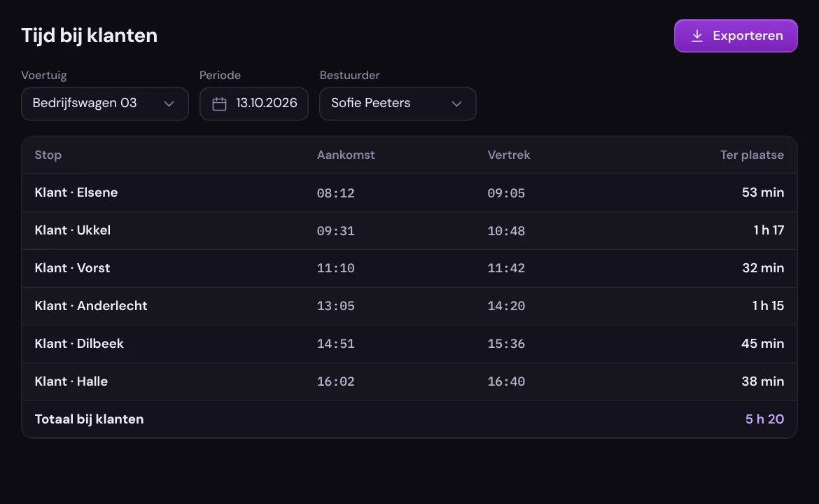Click the 1 h 17 duration value

point(769,230)
